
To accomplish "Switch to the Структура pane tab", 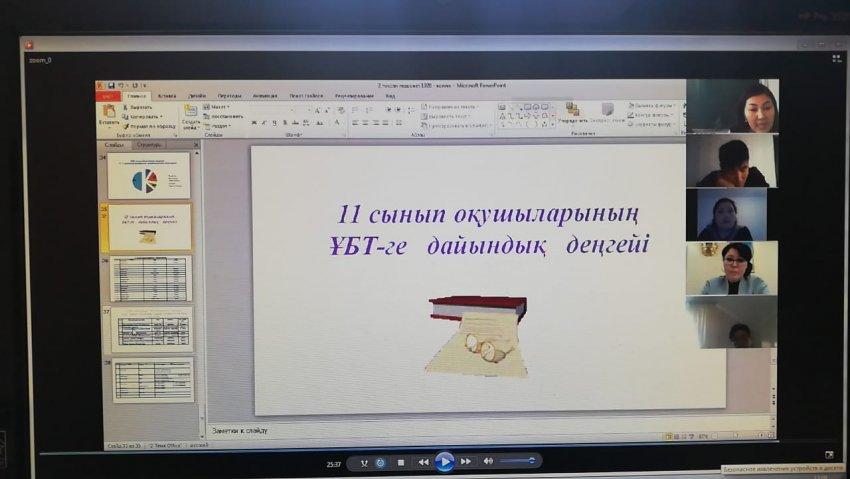I will pos(149,145).
